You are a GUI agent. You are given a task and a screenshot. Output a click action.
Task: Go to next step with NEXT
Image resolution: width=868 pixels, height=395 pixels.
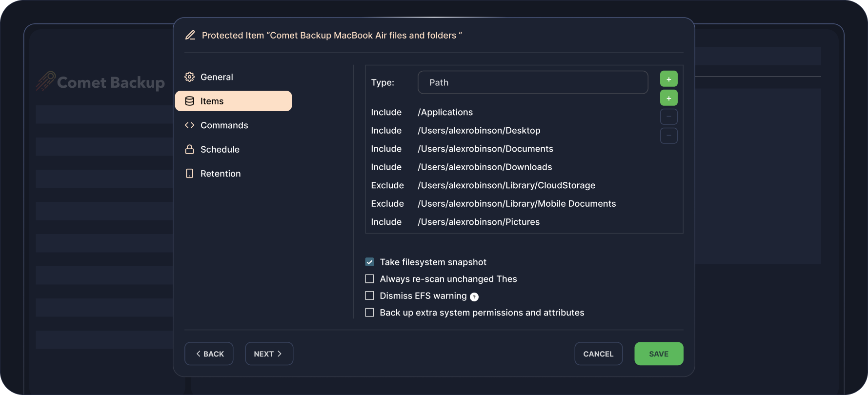pyautogui.click(x=268, y=354)
